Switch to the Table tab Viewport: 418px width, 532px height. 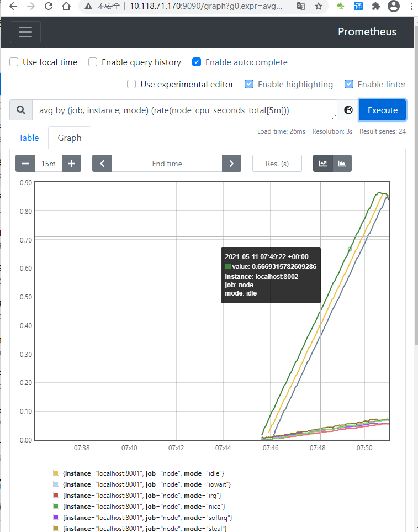pos(29,138)
